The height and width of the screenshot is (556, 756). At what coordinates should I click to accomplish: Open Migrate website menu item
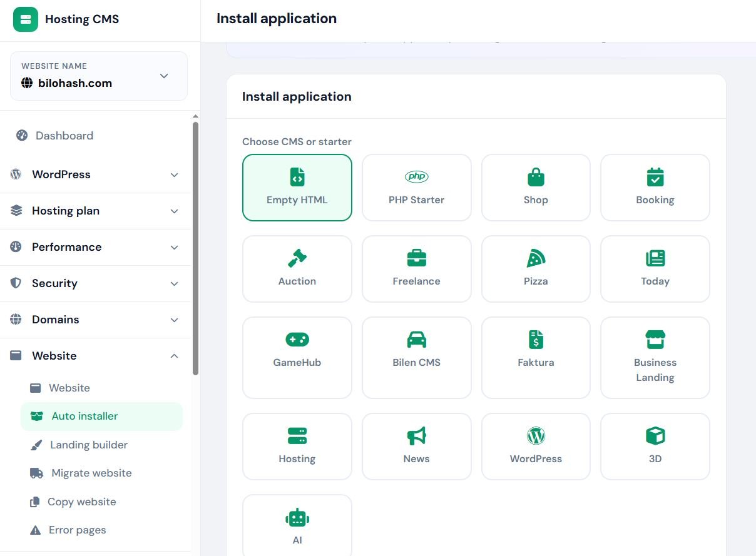point(102,473)
